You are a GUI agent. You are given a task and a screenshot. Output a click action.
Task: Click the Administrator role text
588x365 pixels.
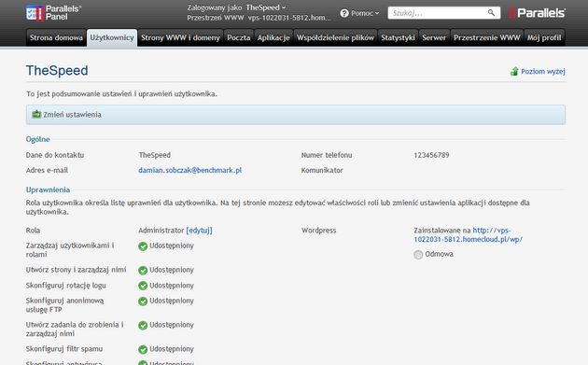pyautogui.click(x=161, y=230)
